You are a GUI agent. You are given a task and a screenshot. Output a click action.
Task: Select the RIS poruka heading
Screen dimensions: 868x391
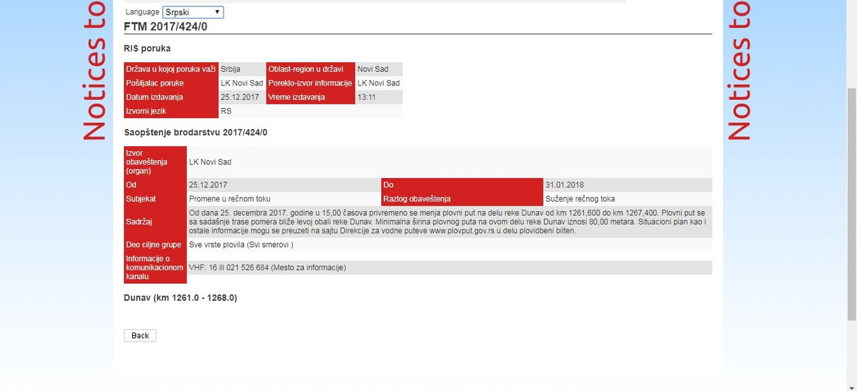pos(147,48)
